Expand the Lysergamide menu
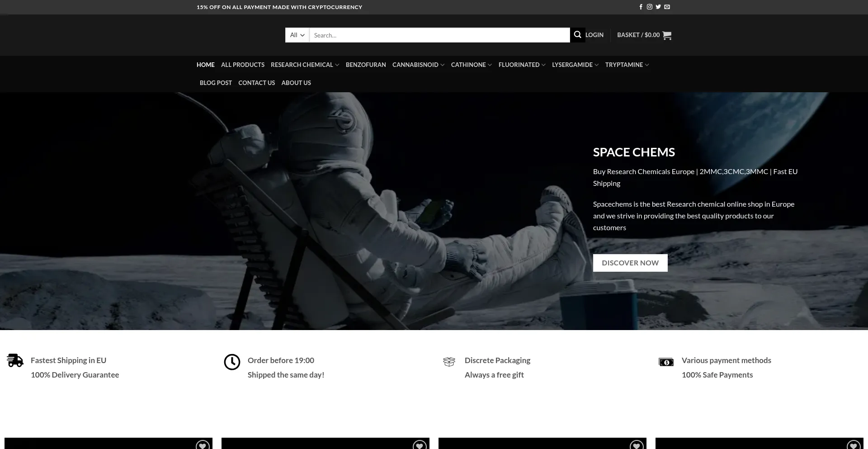 click(x=575, y=65)
